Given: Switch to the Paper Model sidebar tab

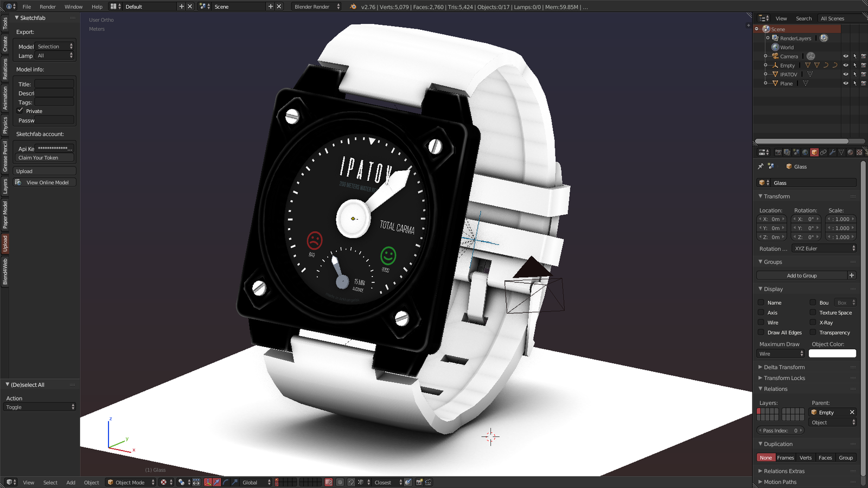Looking at the screenshot, I should [x=5, y=215].
